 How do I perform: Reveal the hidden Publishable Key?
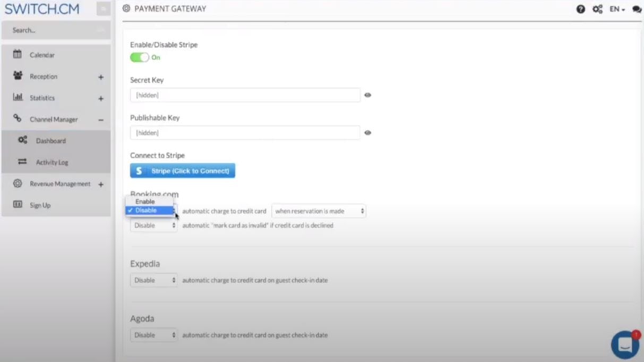[x=368, y=132]
